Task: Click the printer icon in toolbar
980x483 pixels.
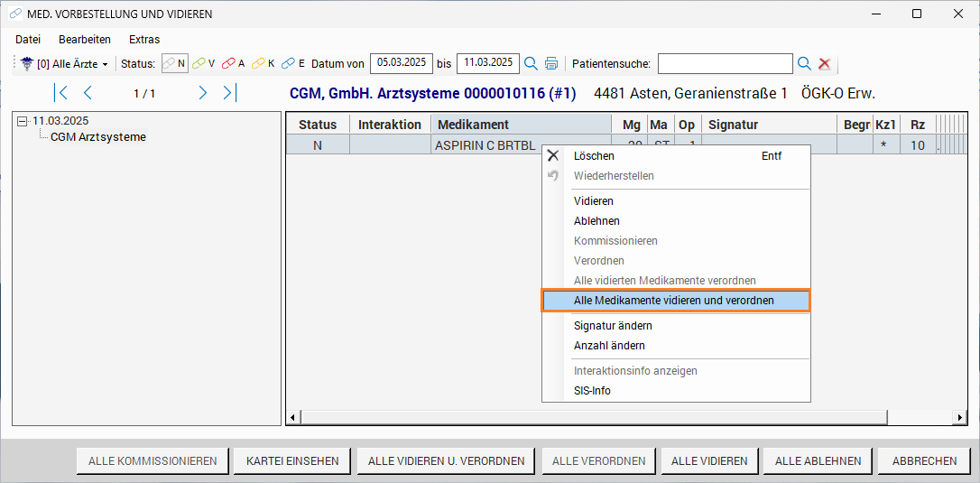Action: pos(551,63)
